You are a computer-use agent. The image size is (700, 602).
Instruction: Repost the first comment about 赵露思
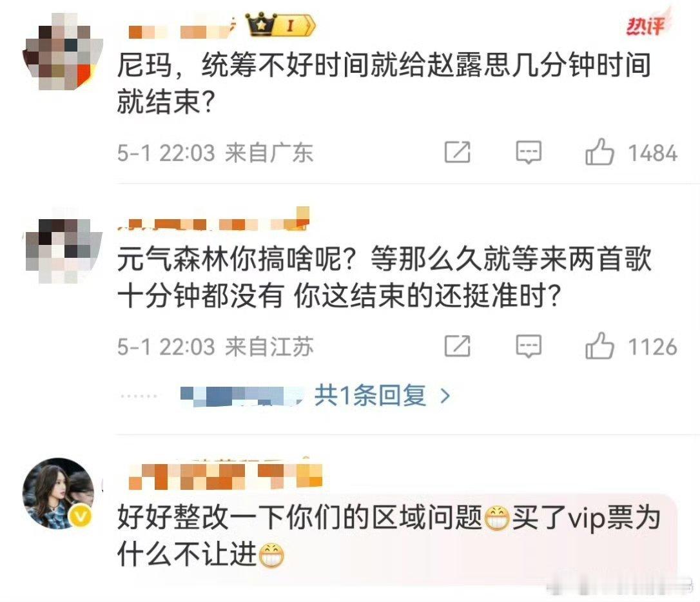click(458, 152)
